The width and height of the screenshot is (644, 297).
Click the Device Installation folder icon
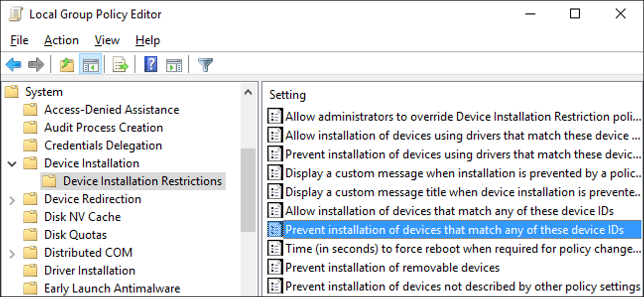tap(31, 163)
